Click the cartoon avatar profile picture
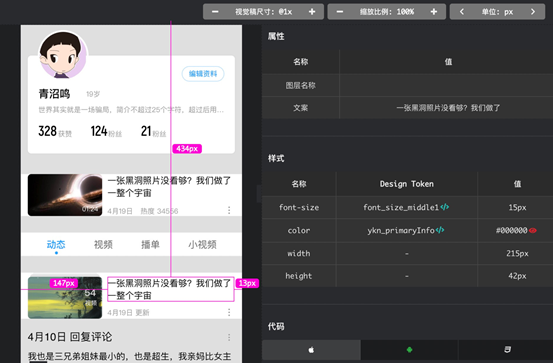 pos(62,54)
